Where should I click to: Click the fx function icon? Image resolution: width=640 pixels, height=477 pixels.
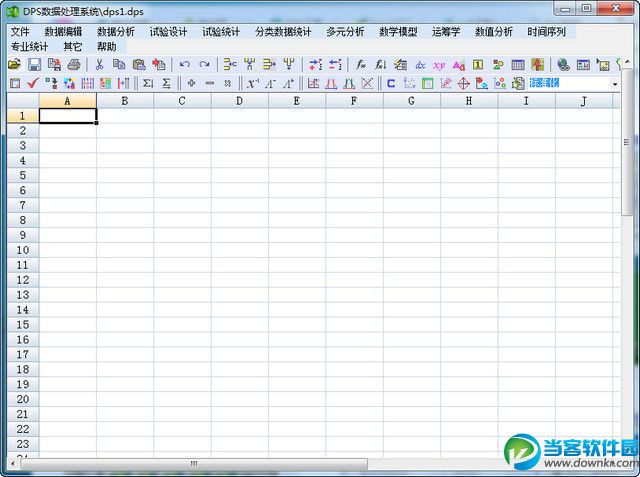click(x=360, y=64)
